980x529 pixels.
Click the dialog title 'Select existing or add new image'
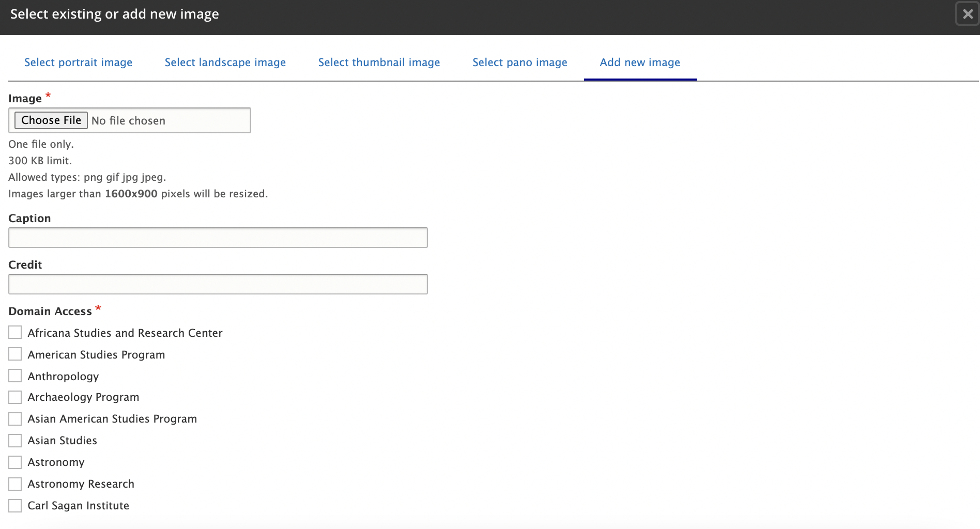tap(114, 14)
